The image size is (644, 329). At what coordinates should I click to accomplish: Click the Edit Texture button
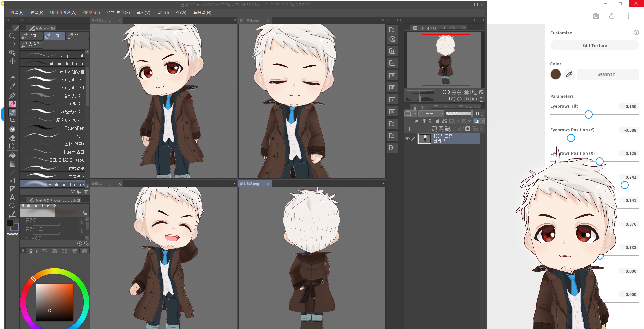pos(594,45)
